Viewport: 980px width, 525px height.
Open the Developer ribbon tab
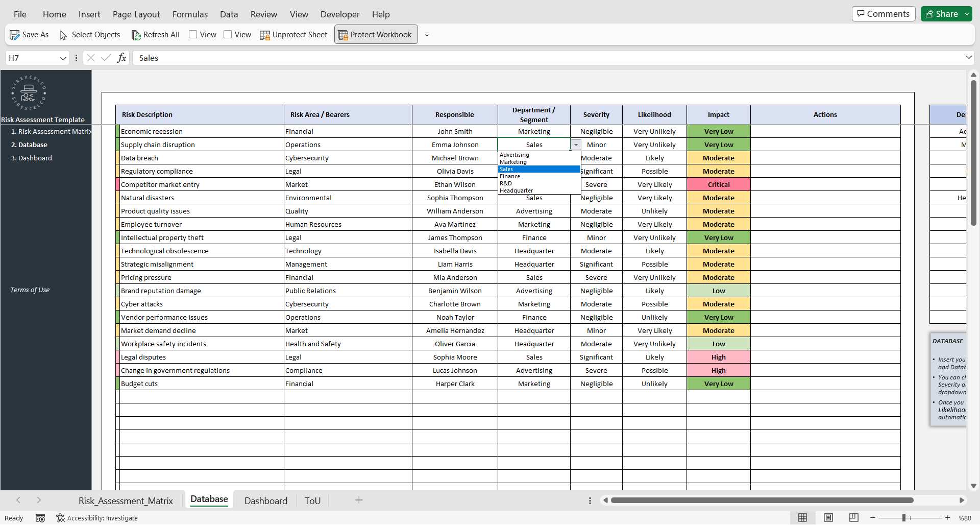pyautogui.click(x=340, y=14)
